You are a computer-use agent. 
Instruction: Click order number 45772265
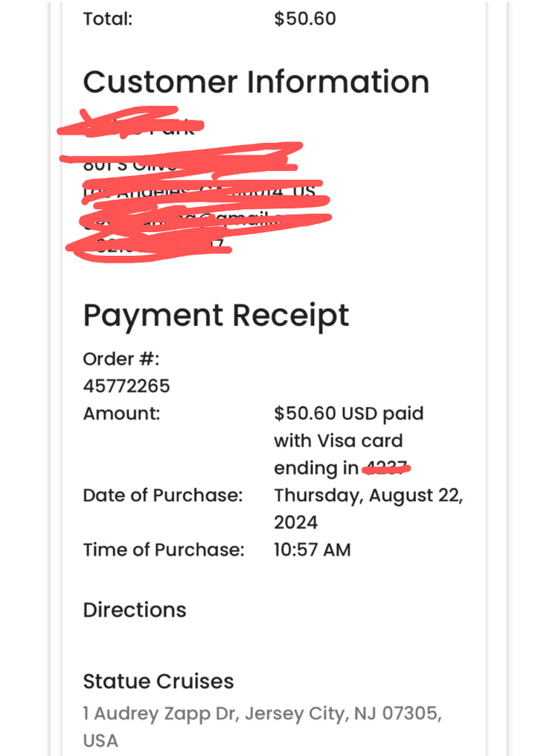point(126,386)
